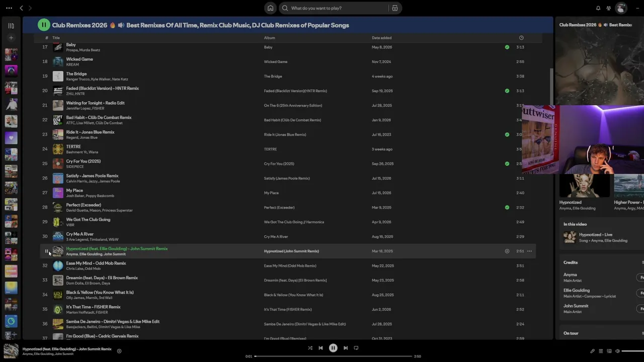Skip to the previous track
This screenshot has width=644, height=362.
click(x=320, y=348)
